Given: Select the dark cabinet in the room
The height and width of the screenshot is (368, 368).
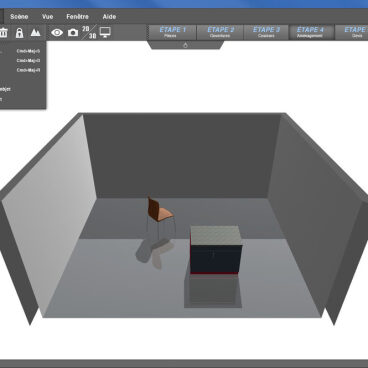Looking at the screenshot, I should [x=216, y=250].
